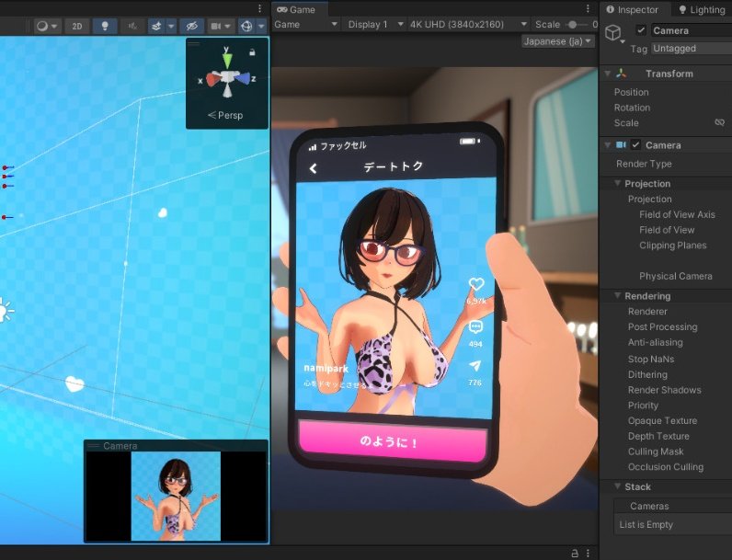This screenshot has width=732, height=560.
Task: Click the green Y axis cone on gizmo
Action: click(x=227, y=60)
